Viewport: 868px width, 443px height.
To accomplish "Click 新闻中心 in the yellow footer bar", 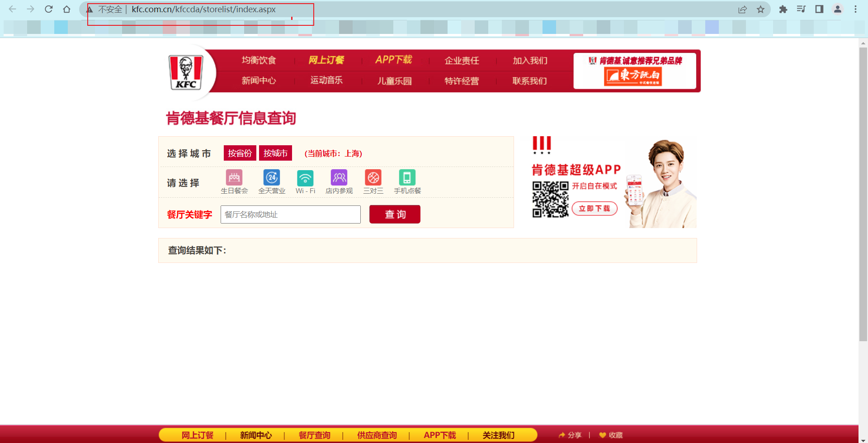I will pyautogui.click(x=256, y=435).
